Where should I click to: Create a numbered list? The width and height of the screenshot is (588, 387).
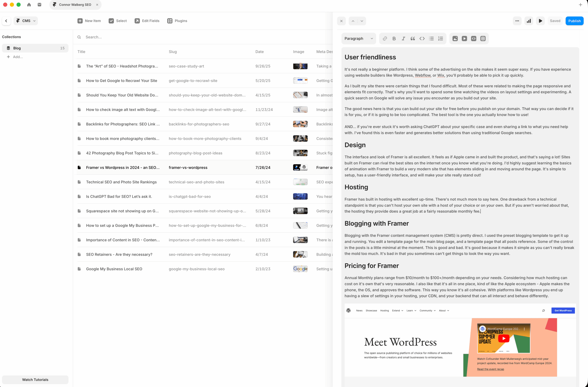pos(441,39)
